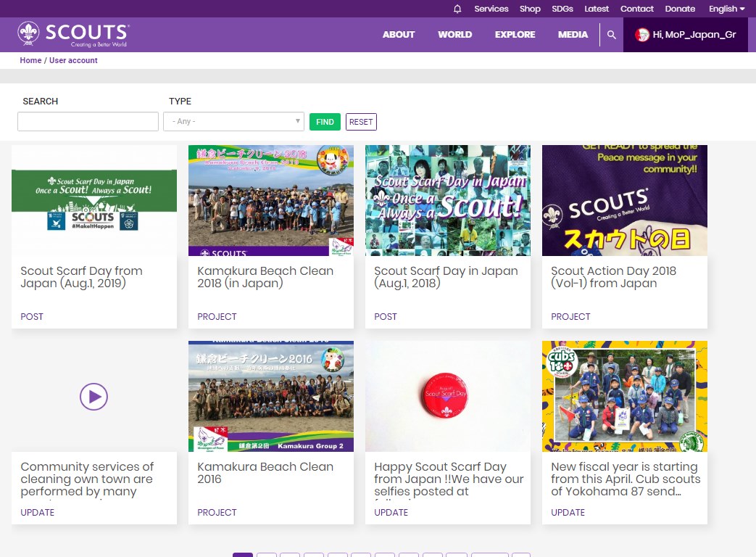
Task: Click the Home breadcrumb link
Action: 30,60
